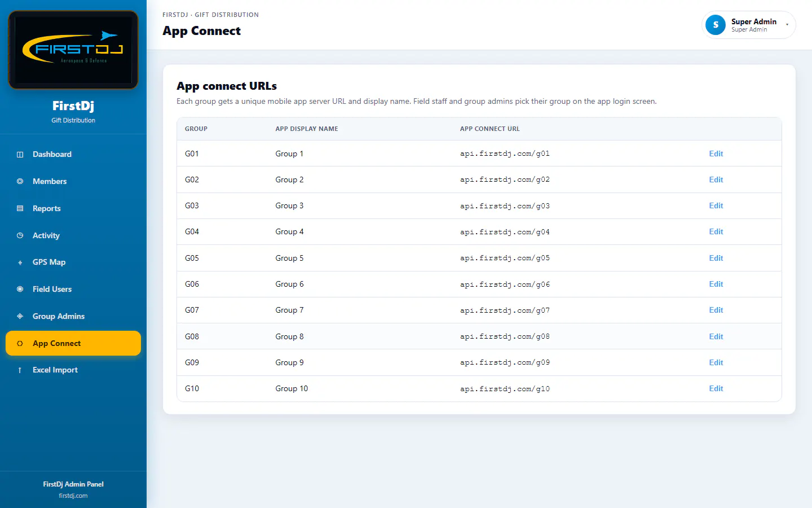Viewport: 812px width, 508px height.
Task: Click Edit for G10
Action: coord(716,388)
